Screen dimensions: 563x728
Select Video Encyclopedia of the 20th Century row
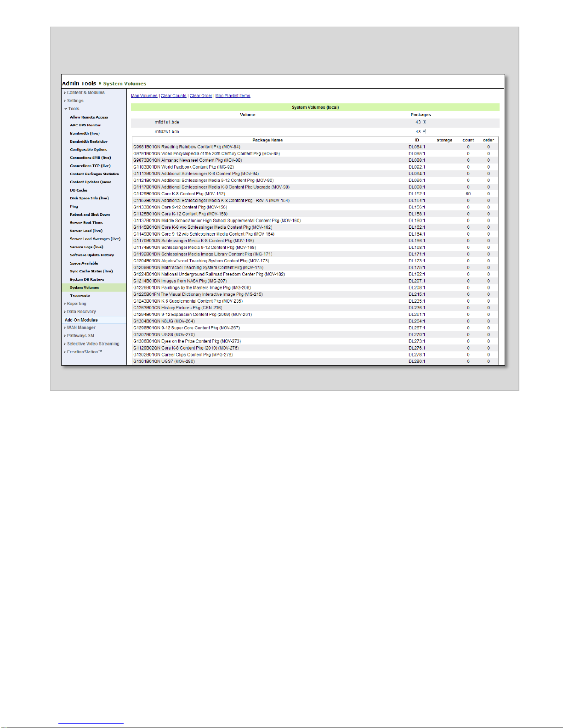(x=315, y=154)
